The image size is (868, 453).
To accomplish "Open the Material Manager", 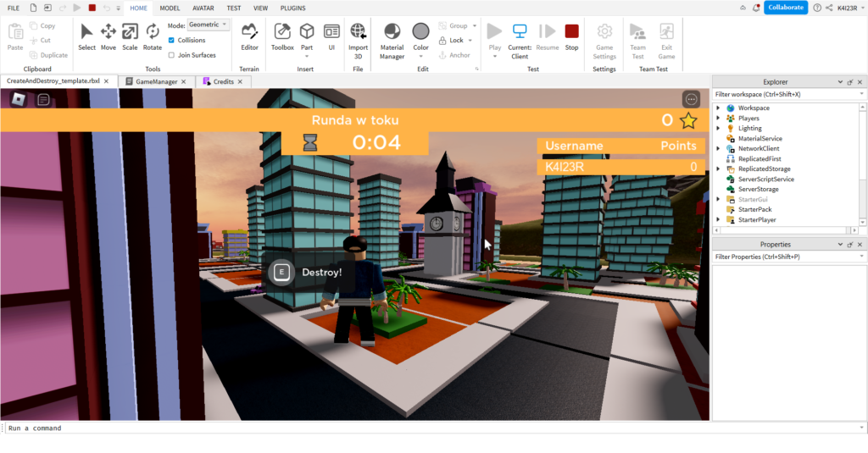I will click(392, 41).
